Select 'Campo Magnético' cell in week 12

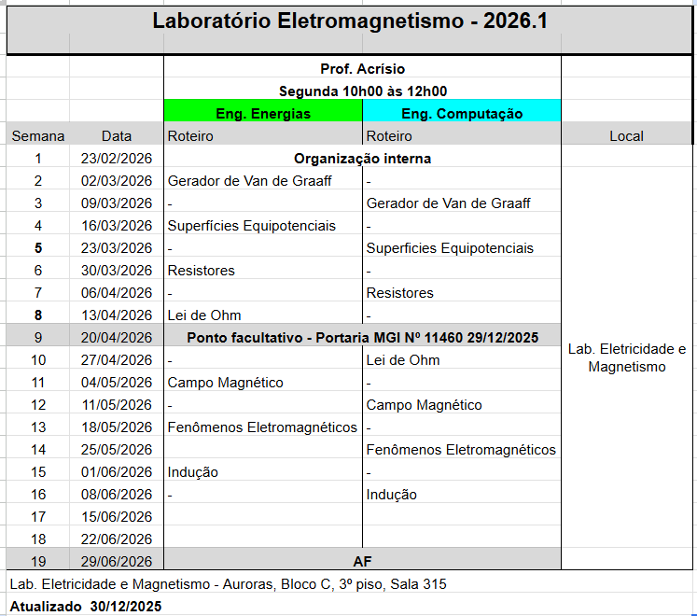tap(424, 405)
